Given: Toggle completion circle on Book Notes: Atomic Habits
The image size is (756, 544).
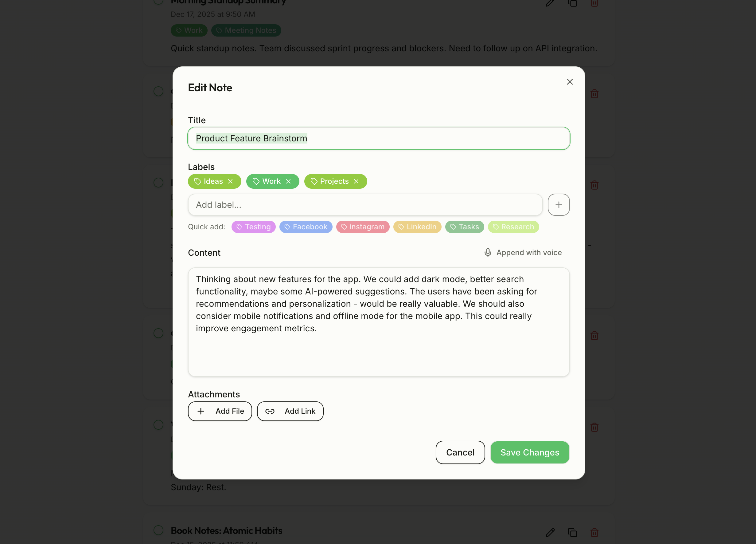Looking at the screenshot, I should [158, 530].
